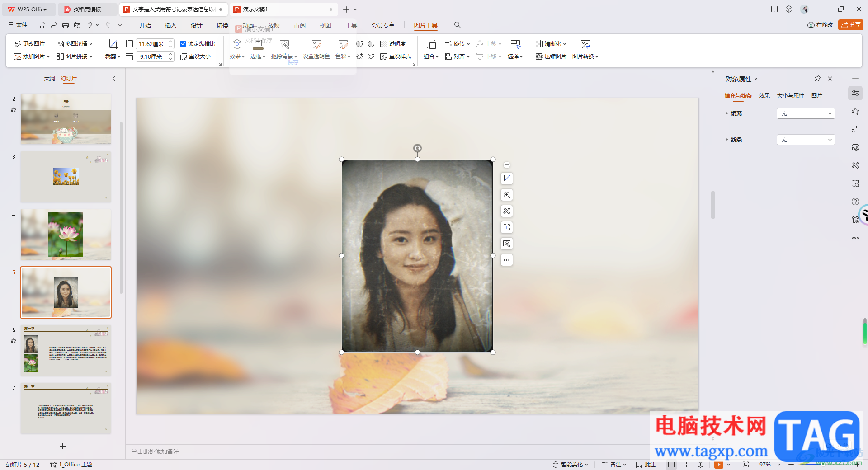Add a new slide with plus button
Image resolution: width=868 pixels, height=470 pixels.
click(x=63, y=446)
